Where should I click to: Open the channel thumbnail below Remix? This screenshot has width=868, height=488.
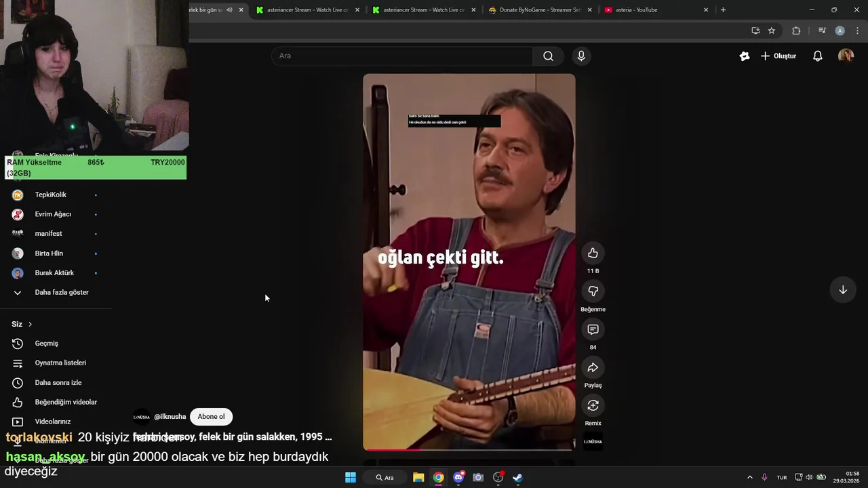point(593,441)
